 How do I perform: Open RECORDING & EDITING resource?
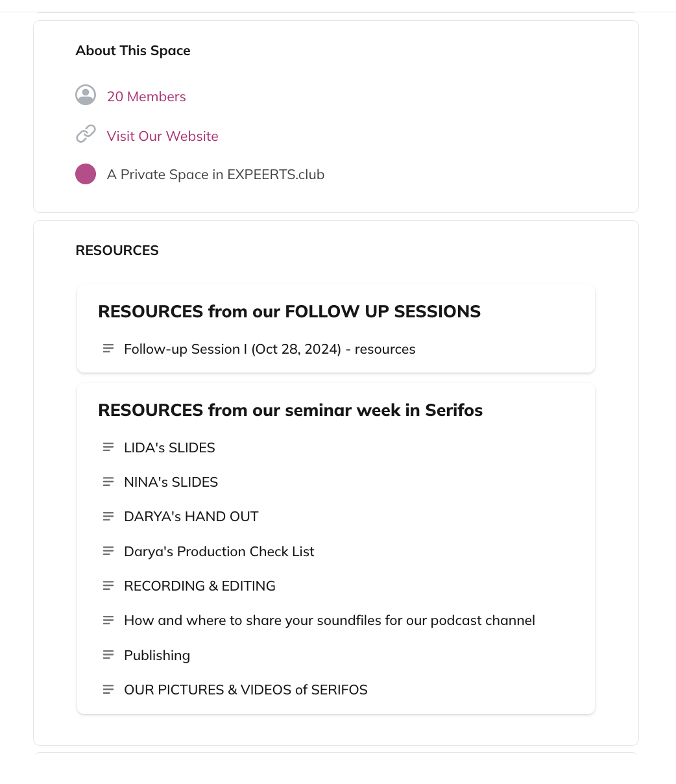[199, 586]
